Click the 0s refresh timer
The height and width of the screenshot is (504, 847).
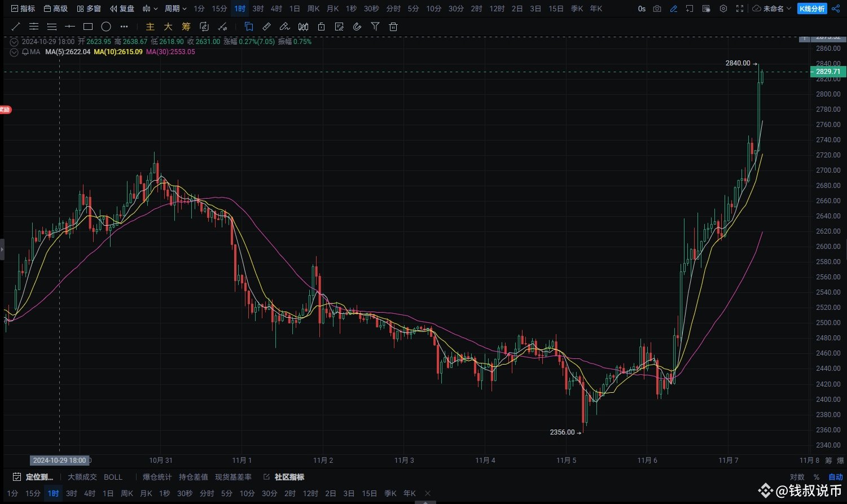click(x=642, y=8)
